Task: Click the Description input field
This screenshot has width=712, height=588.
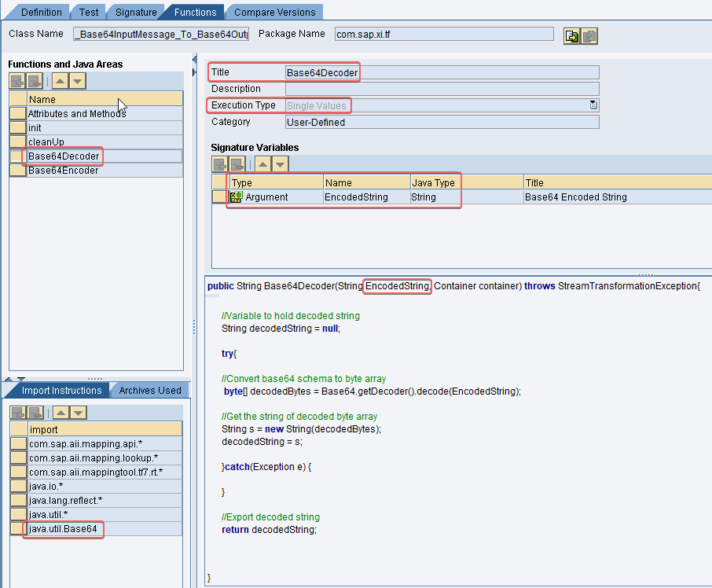Action: [442, 89]
